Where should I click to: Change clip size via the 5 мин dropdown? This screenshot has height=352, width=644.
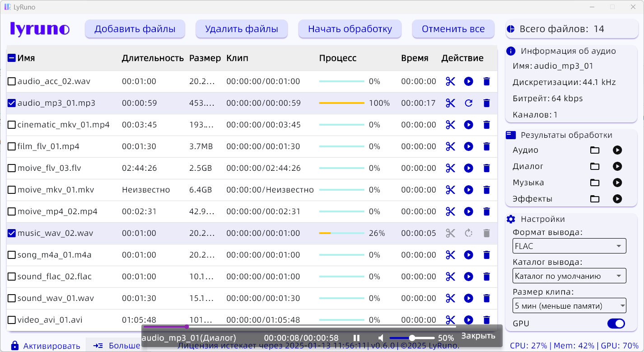569,305
